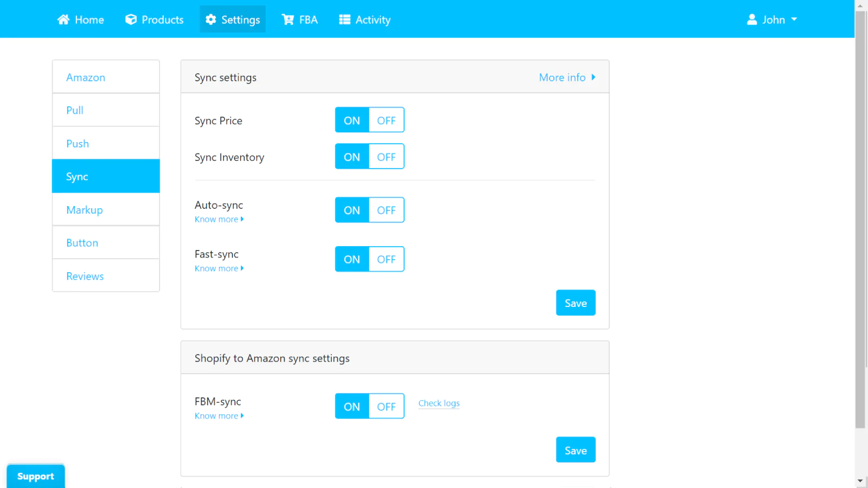The width and height of the screenshot is (868, 488).
Task: Click the Fast-sync label
Action: [x=216, y=254]
